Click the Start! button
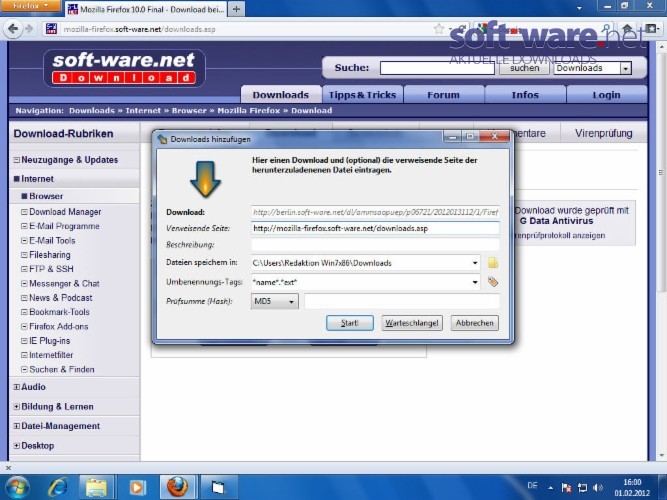 click(x=350, y=323)
